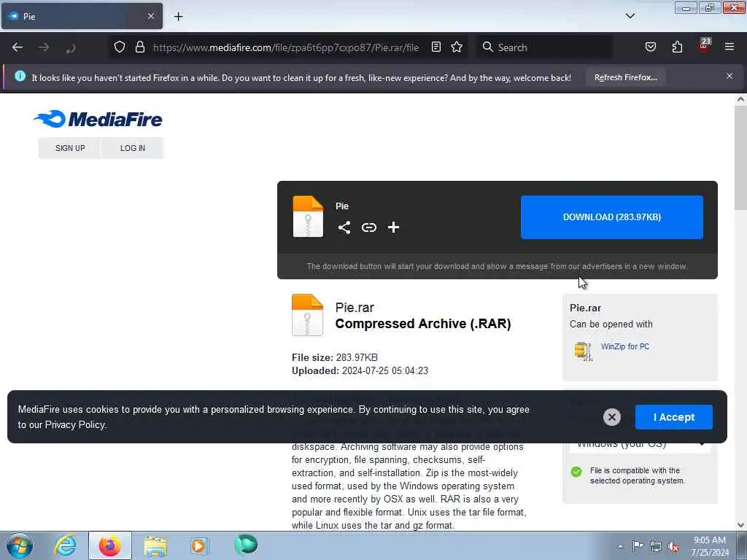Click the LOG IN button

133,148
